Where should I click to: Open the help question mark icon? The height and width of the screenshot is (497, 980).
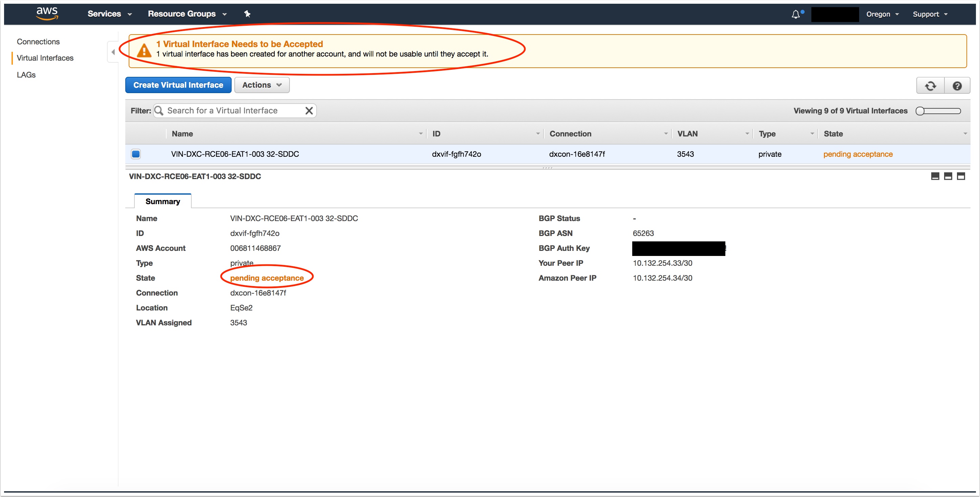point(957,86)
